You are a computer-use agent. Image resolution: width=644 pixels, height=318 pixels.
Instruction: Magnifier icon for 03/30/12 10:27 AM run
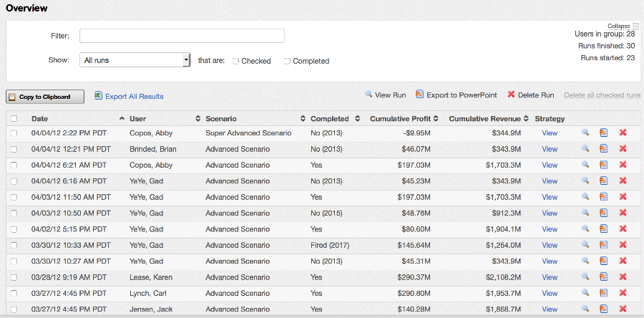(585, 261)
